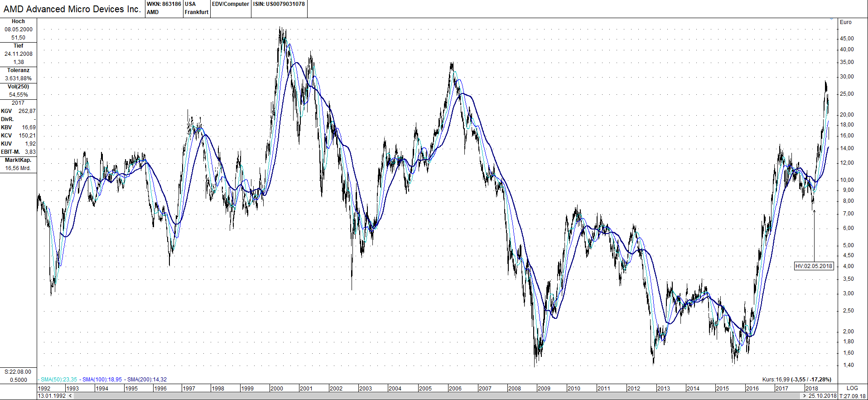Image resolution: width=868 pixels, height=400 pixels.
Task: Click the 10,00 price axis label
Action: click(847, 180)
